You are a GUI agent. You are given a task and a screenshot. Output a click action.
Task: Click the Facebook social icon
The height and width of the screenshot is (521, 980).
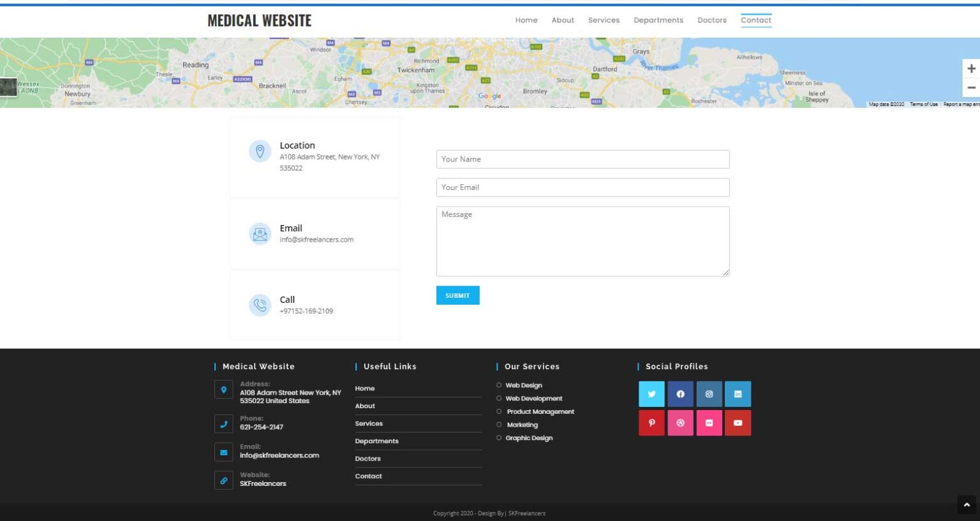click(x=680, y=394)
